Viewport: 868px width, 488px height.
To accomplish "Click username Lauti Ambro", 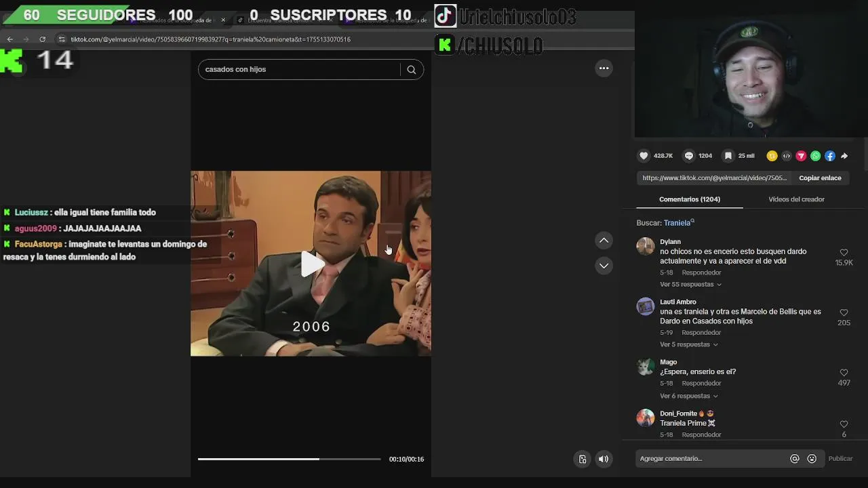I will (678, 302).
